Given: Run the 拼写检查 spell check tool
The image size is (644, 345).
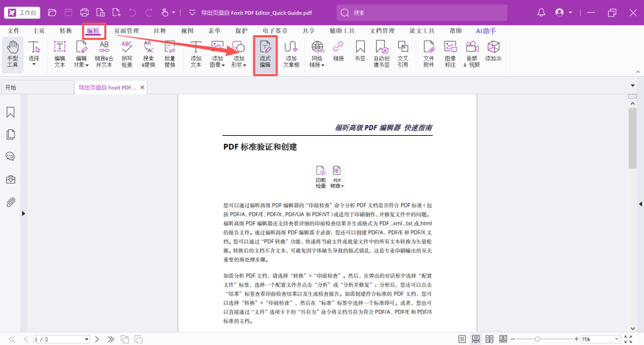Looking at the screenshot, I should [x=127, y=54].
